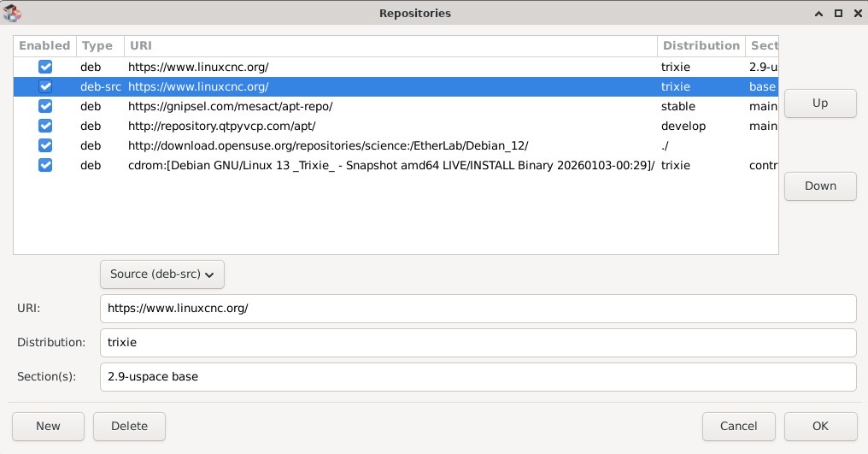Image resolution: width=868 pixels, height=454 pixels.
Task: Click the Enabled column header
Action: coord(44,45)
